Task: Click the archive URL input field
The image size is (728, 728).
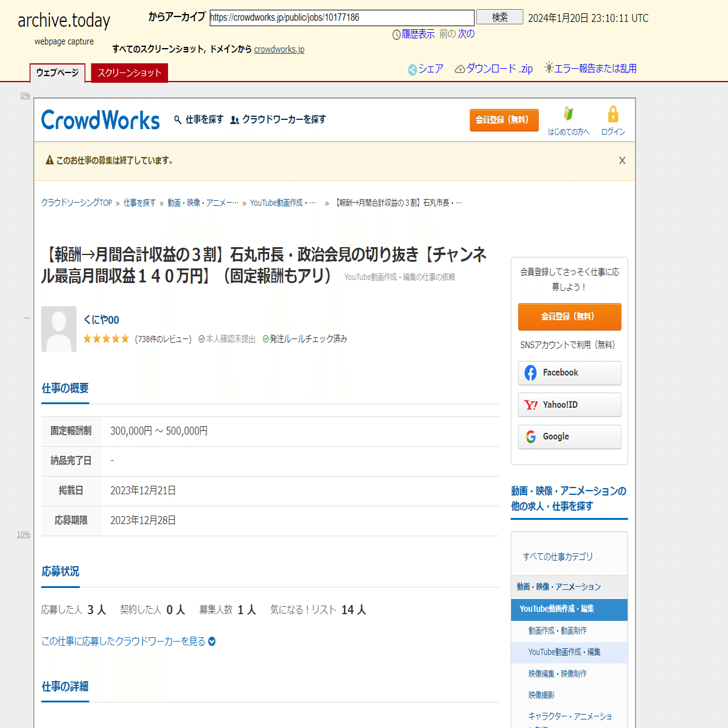Action: [x=342, y=18]
